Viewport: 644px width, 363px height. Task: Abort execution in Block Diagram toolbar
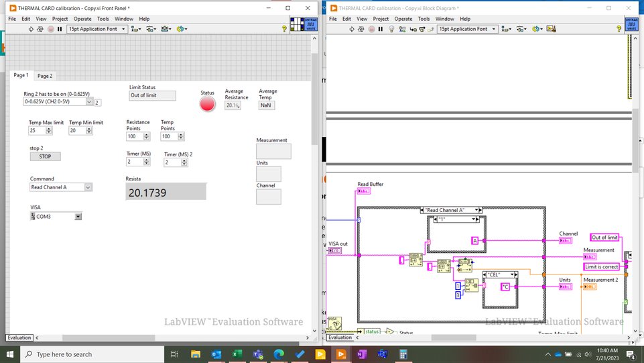pos(371,30)
